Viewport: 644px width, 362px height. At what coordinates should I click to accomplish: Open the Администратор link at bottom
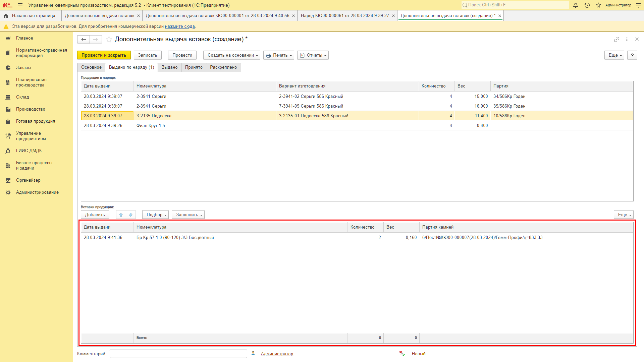[x=277, y=354]
